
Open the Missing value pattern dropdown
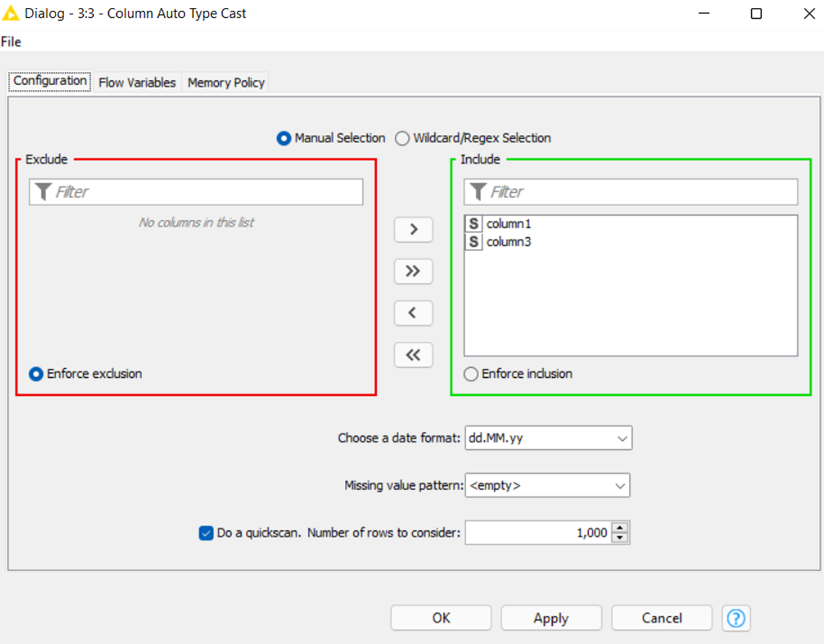pos(619,485)
